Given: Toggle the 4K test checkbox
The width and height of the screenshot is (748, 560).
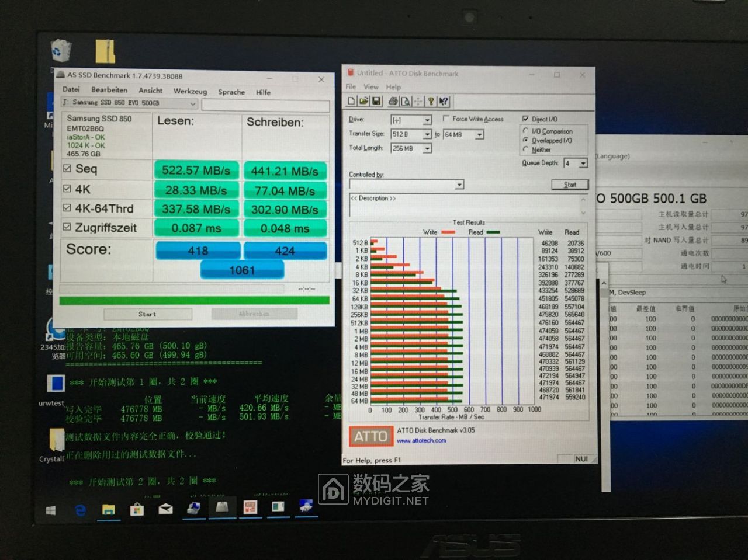Looking at the screenshot, I should pos(67,189).
